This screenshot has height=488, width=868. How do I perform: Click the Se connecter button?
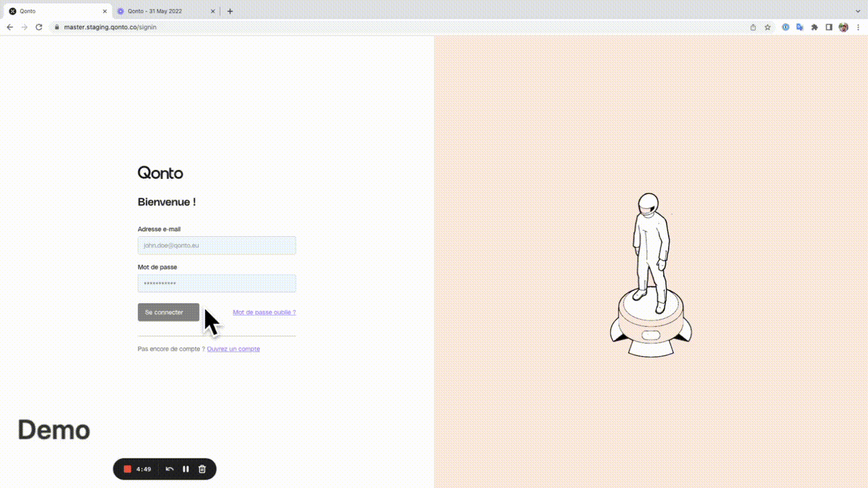click(168, 312)
